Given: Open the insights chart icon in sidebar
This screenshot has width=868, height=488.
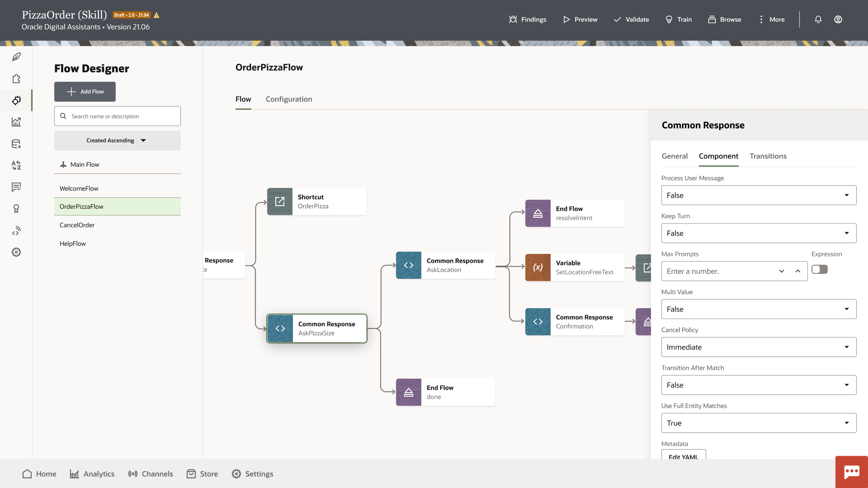Looking at the screenshot, I should pos(16,122).
